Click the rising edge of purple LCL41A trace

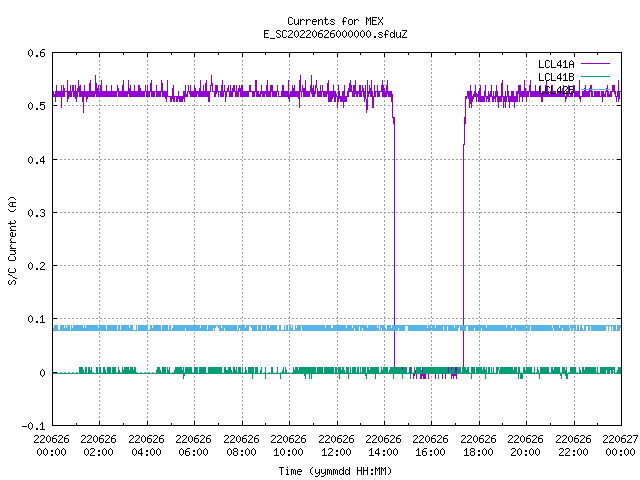click(463, 245)
